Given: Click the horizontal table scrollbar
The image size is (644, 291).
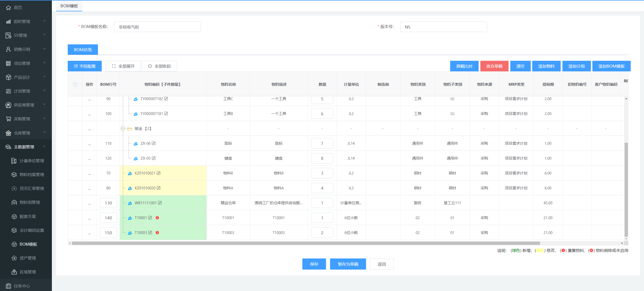Looking at the screenshot, I should tap(306, 243).
